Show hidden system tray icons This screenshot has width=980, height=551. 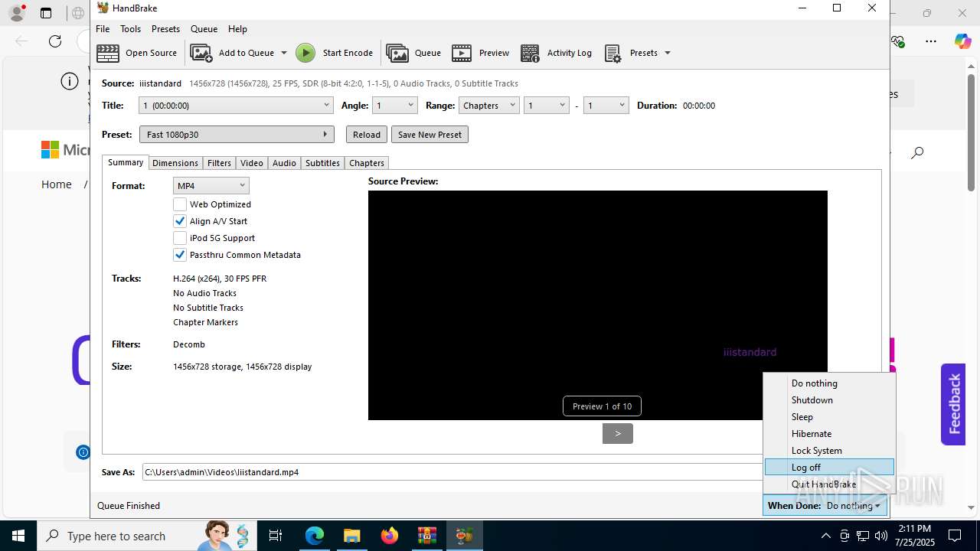[x=826, y=536]
